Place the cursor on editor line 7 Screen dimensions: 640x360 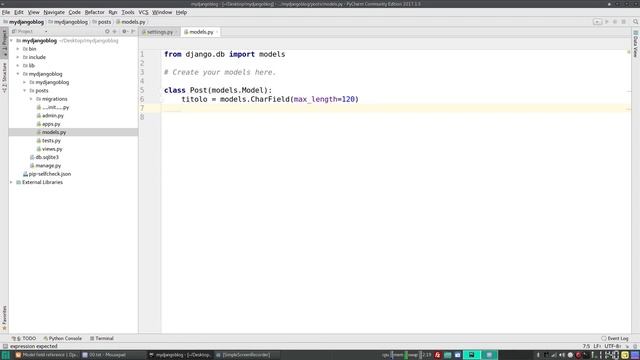[396, 108]
